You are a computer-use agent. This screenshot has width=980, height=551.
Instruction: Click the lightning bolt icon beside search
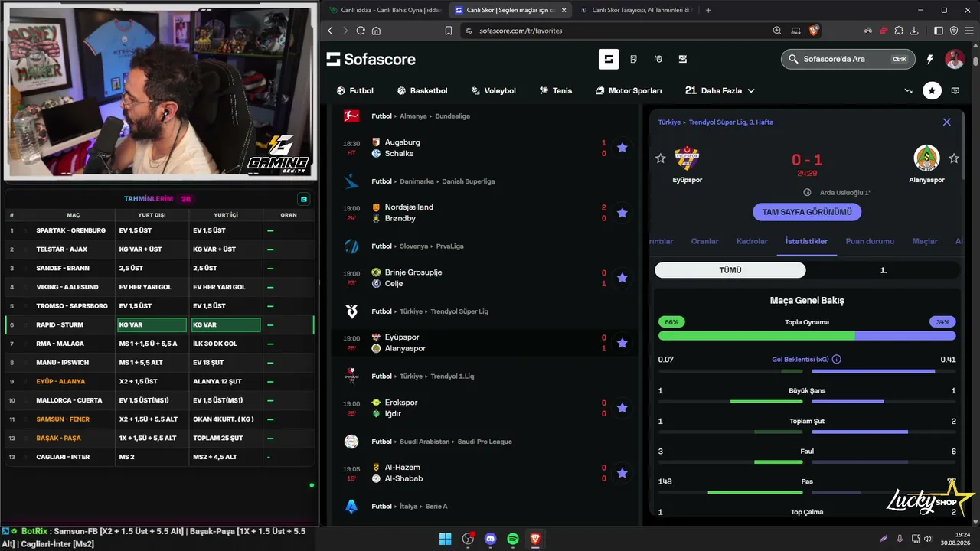(x=930, y=59)
